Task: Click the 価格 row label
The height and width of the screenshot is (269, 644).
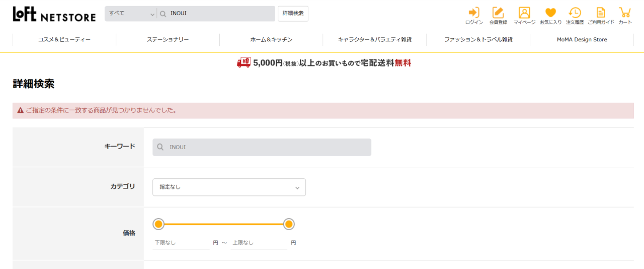Action: tap(129, 233)
